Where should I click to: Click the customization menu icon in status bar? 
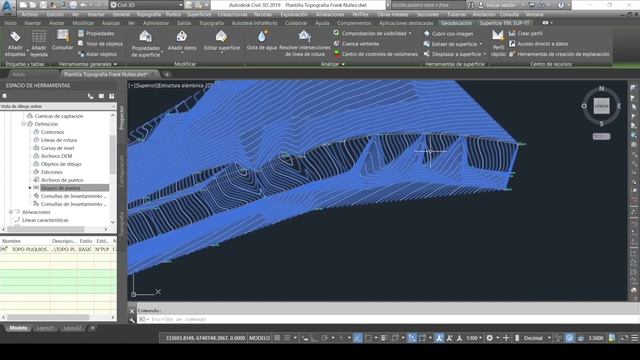point(634,338)
